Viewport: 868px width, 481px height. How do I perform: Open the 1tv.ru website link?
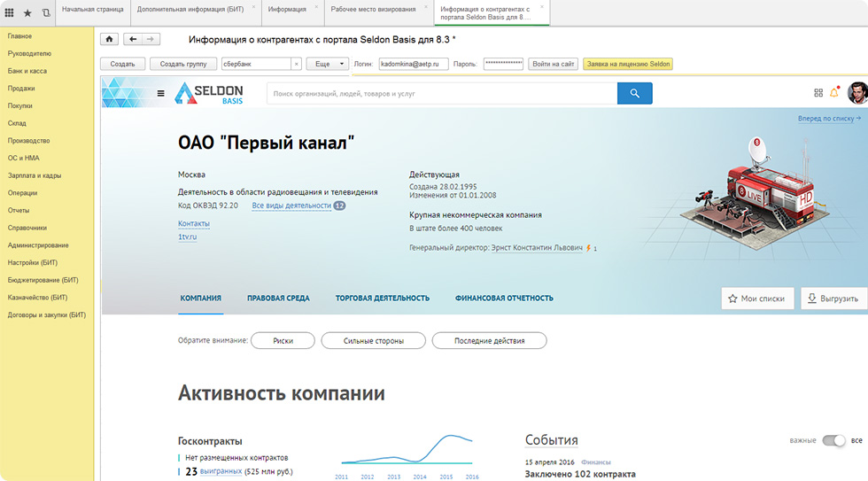187,237
